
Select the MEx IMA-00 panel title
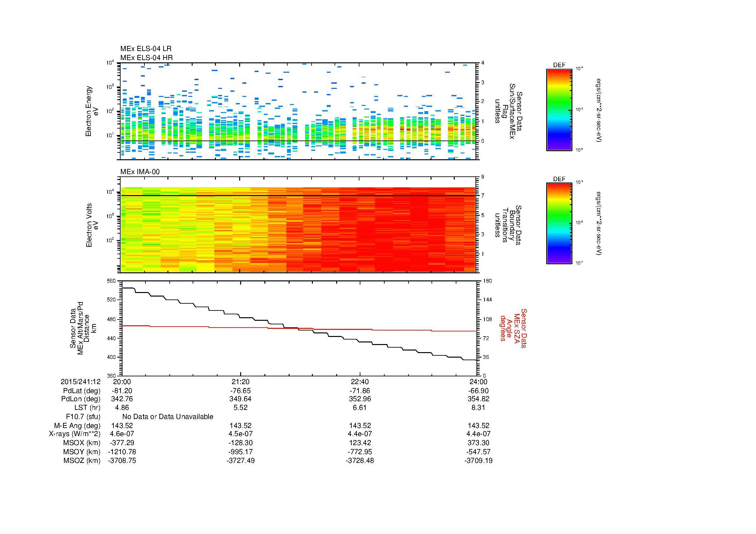click(140, 172)
